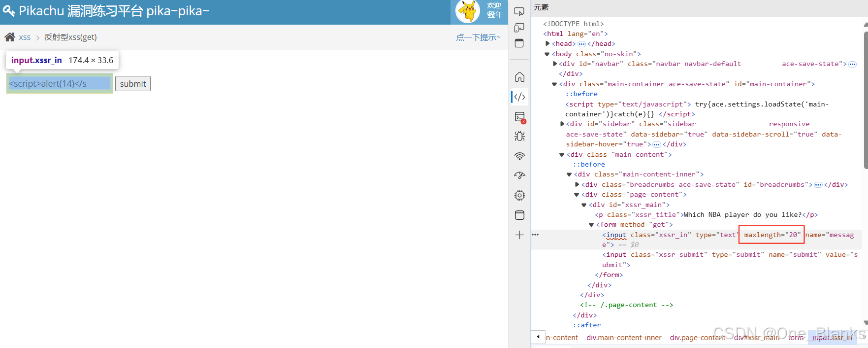This screenshot has height=348, width=868.
Task: Expand the head element node
Action: (547, 43)
